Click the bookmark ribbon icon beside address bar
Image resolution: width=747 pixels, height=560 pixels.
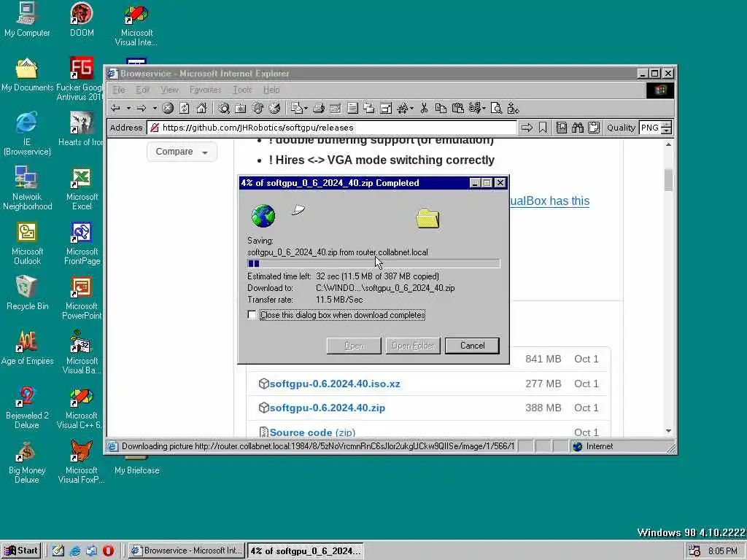pyautogui.click(x=543, y=128)
